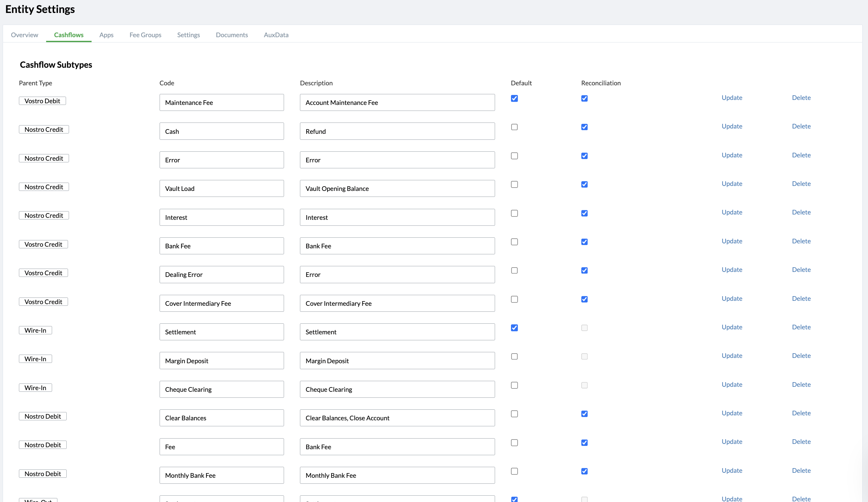Screen dimensions: 868x502
Task: Disable Reconciliation for Vault Load row
Action: 584,184
